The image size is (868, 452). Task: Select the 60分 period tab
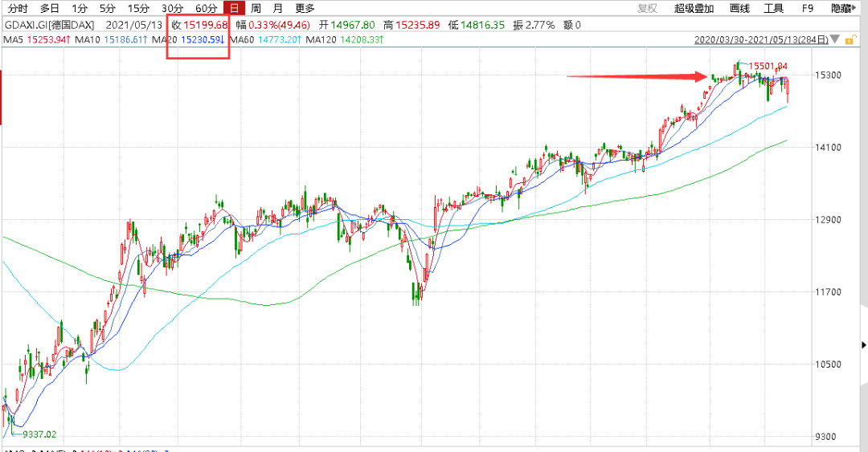pyautogui.click(x=206, y=8)
